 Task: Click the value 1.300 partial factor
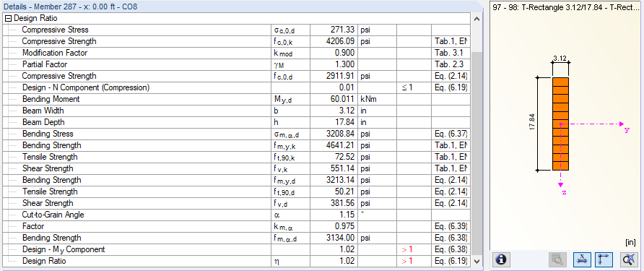coord(334,64)
